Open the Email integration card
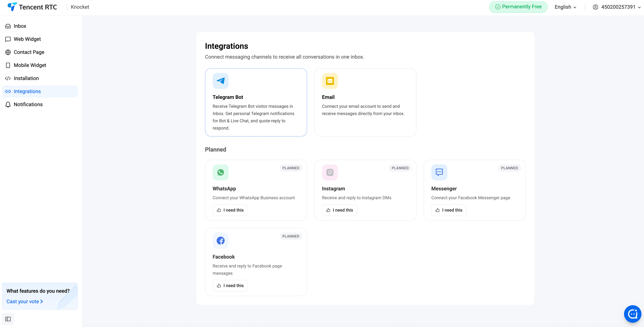Screen dimensions: 644x327 point(365,102)
